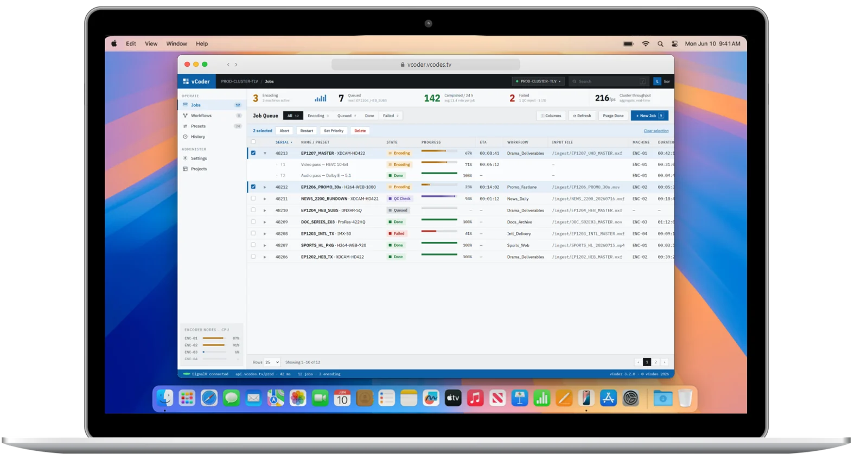The width and height of the screenshot is (868, 460).
Task: Click the Abort button
Action: coord(284,131)
